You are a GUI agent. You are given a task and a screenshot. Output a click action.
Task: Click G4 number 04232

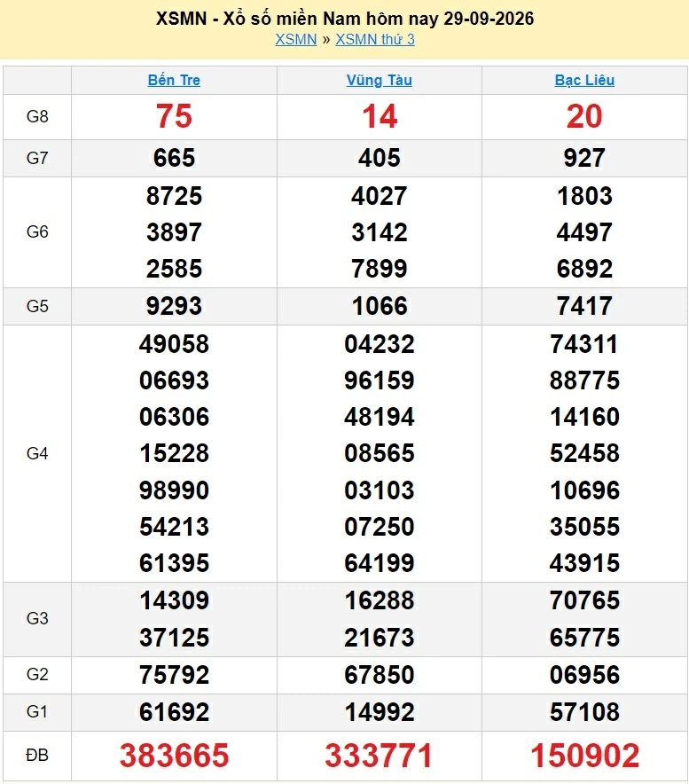coord(380,344)
